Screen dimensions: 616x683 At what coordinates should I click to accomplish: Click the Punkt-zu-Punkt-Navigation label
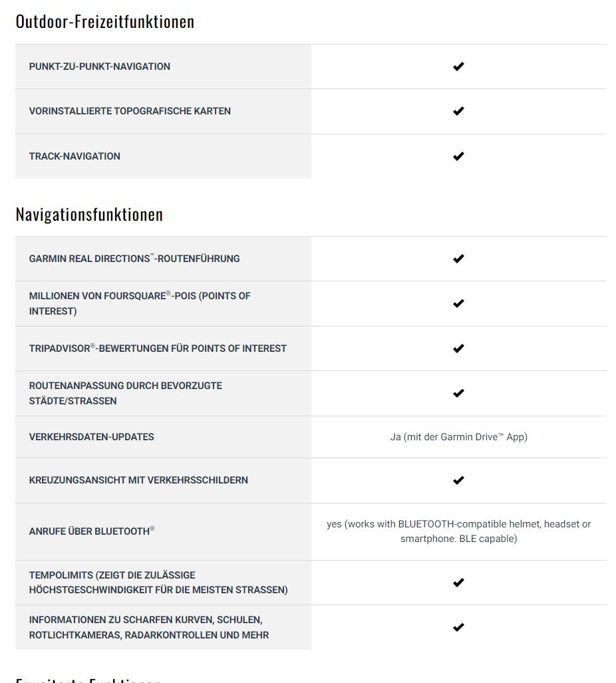(x=100, y=67)
